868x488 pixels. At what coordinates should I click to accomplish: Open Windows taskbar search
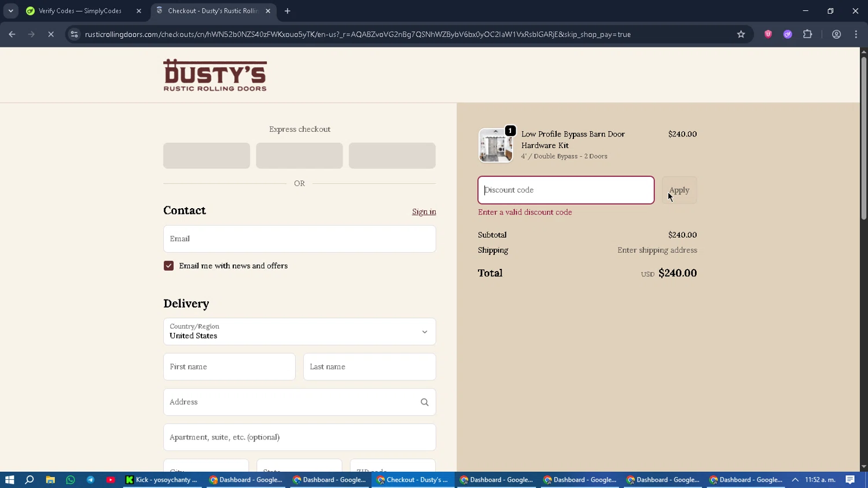click(30, 479)
